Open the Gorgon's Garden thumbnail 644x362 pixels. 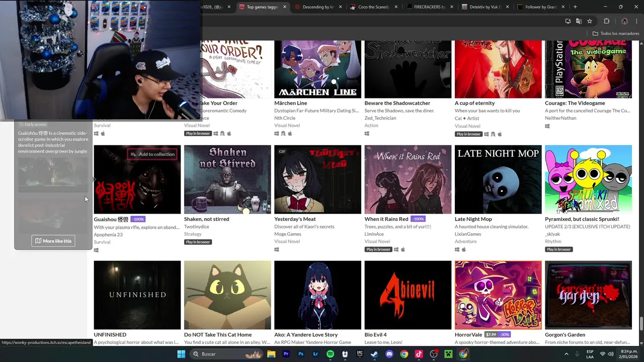588,295
